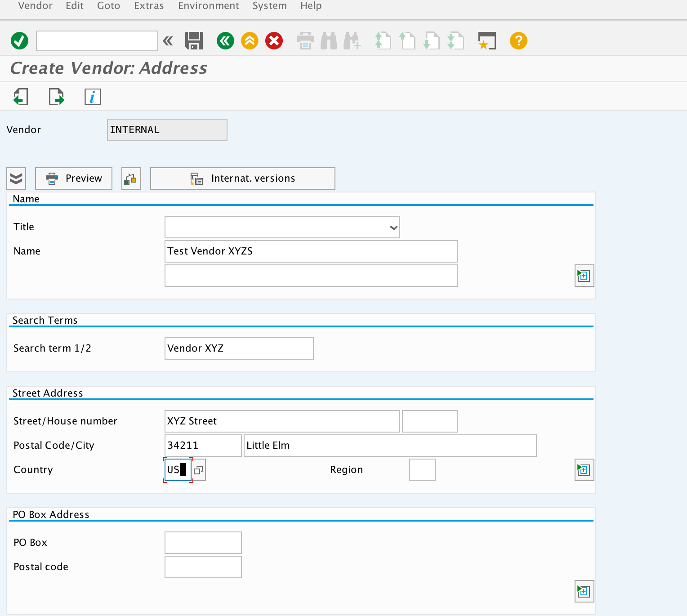Expand more fields in Name section

[584, 276]
